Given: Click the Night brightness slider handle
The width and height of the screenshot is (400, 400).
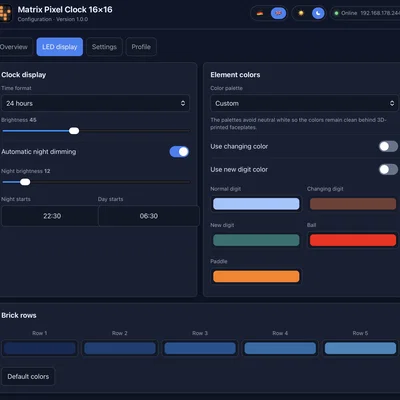Looking at the screenshot, I should coord(25,182).
